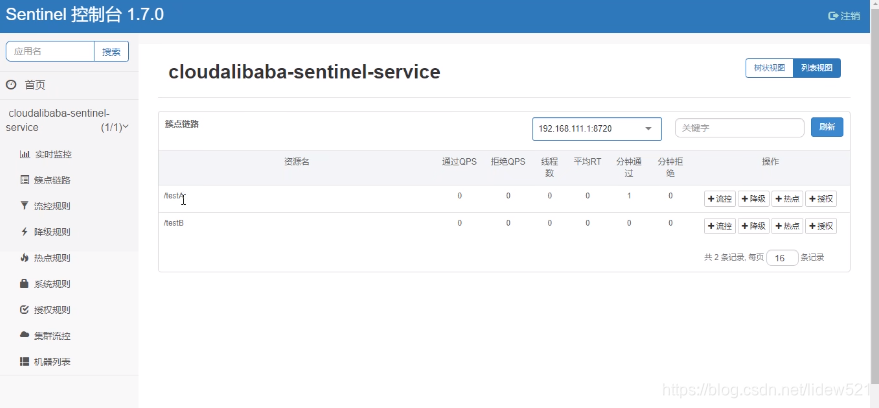
Task: Click the table icon for 簇点链路
Action: (24, 180)
